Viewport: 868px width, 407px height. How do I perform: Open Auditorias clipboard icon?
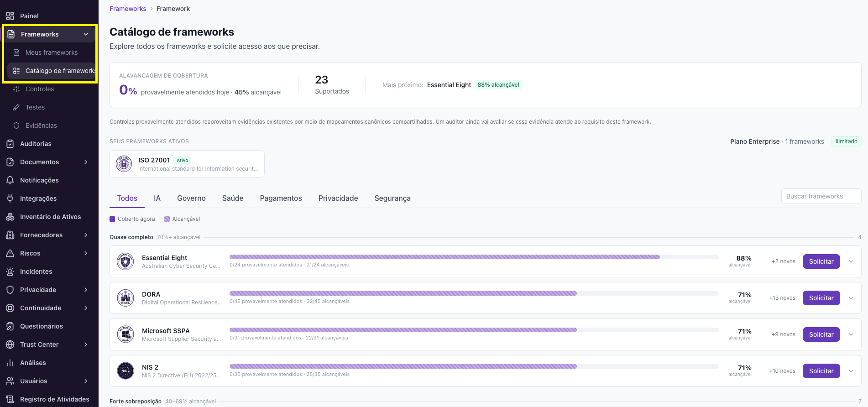click(10, 144)
